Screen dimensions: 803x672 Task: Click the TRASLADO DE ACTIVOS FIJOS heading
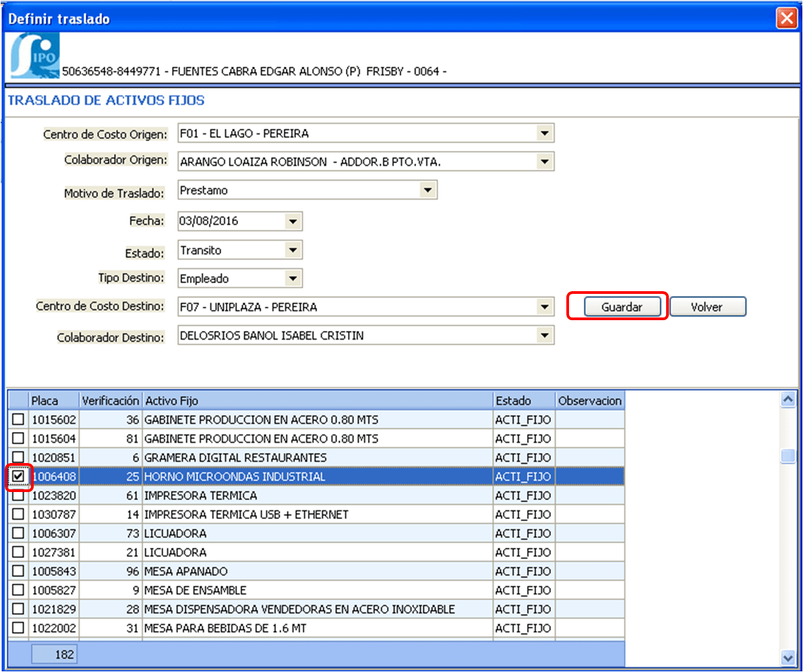pyautogui.click(x=106, y=100)
